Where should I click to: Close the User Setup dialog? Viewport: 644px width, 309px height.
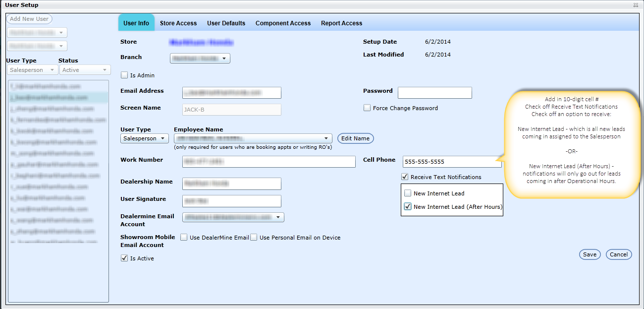[x=636, y=5]
